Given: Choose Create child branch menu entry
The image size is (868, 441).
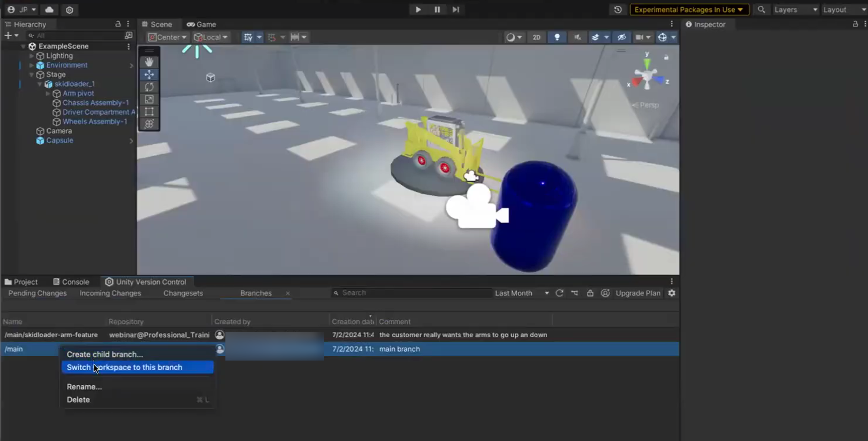Looking at the screenshot, I should 138,355.
